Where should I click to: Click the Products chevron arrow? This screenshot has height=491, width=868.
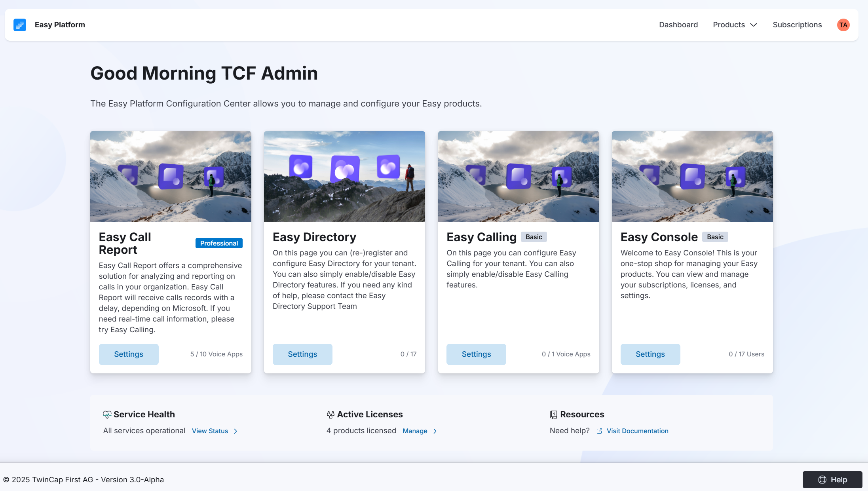[x=754, y=25]
